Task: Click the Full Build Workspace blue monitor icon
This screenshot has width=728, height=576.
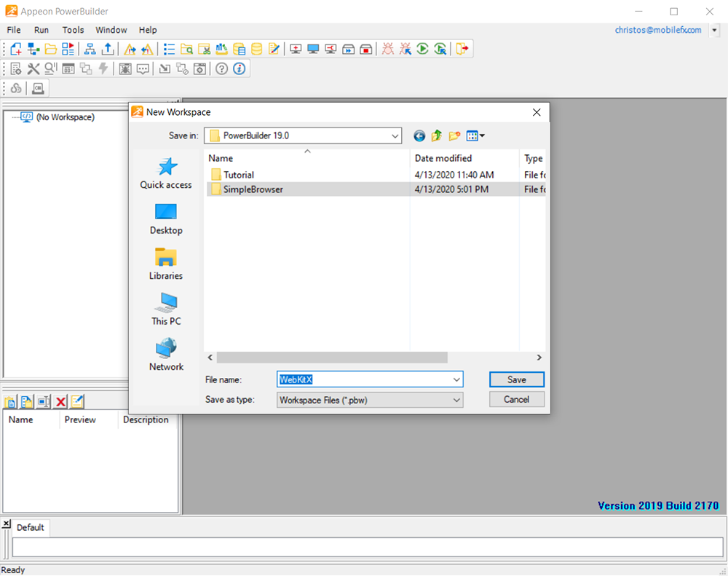Action: [313, 49]
